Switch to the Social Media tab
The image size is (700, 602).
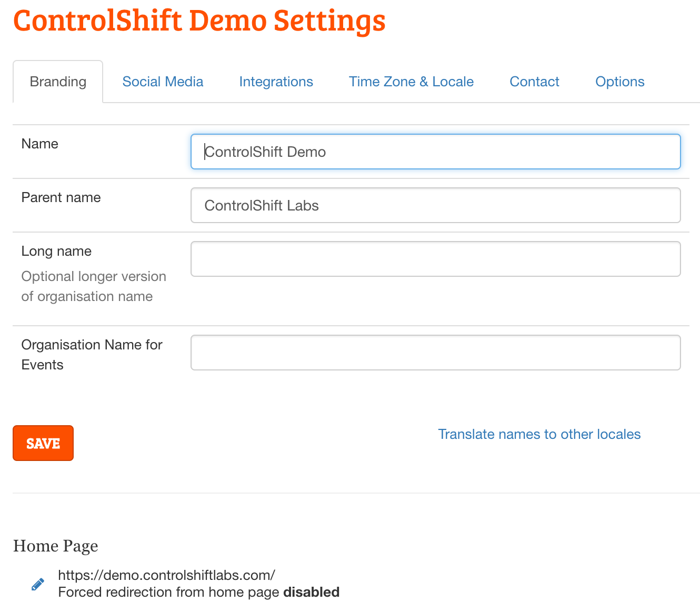pyautogui.click(x=163, y=82)
